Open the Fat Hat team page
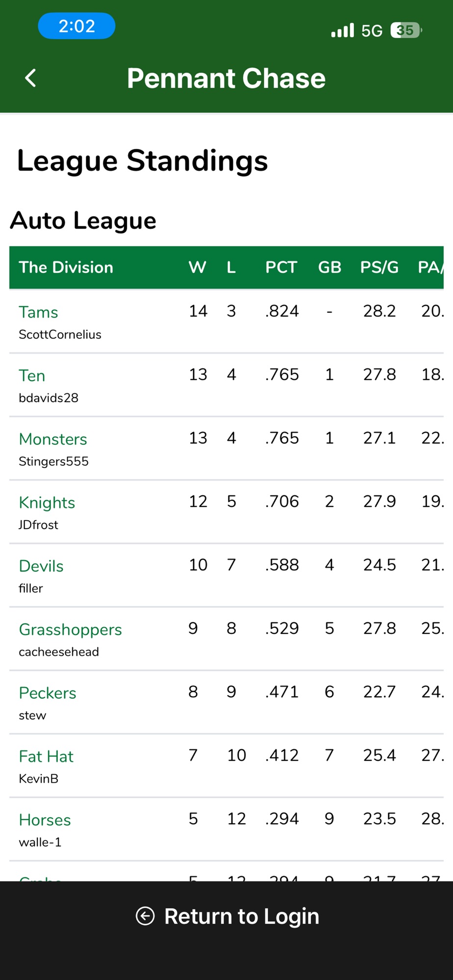Image resolution: width=453 pixels, height=980 pixels. tap(46, 757)
